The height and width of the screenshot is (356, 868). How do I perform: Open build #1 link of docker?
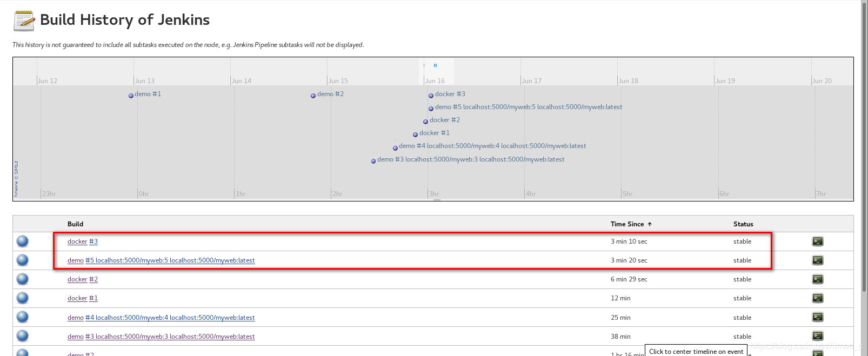pos(94,298)
